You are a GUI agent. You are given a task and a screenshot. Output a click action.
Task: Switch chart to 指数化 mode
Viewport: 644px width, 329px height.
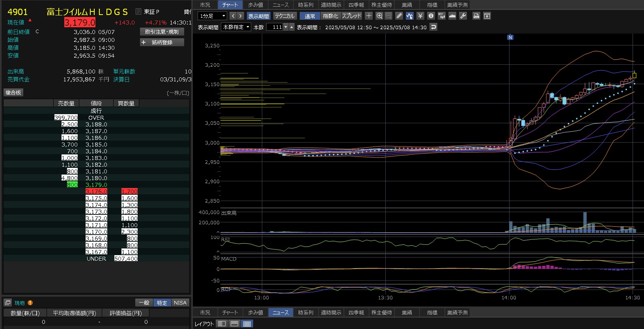330,16
